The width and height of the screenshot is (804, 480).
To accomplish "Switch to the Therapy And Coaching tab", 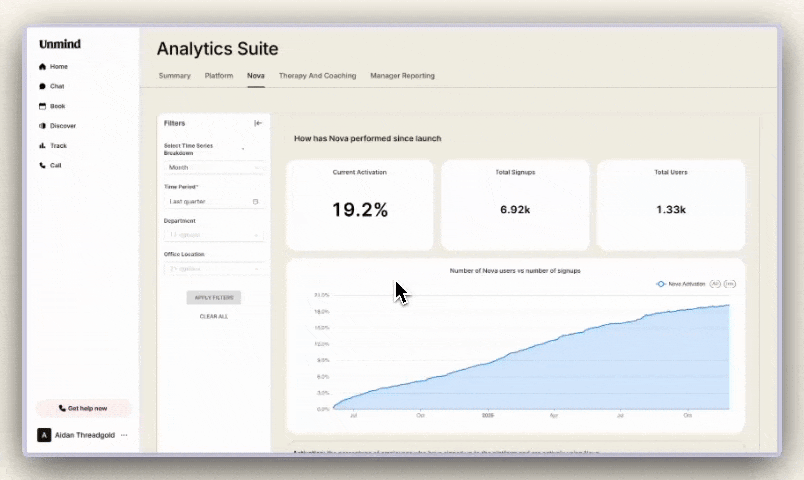I will 317,76.
